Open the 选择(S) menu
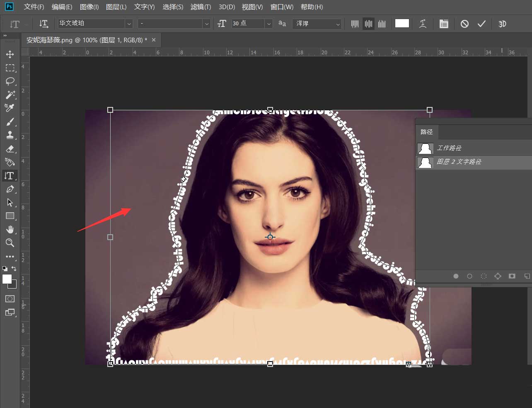Image resolution: width=532 pixels, height=408 pixels. [173, 7]
